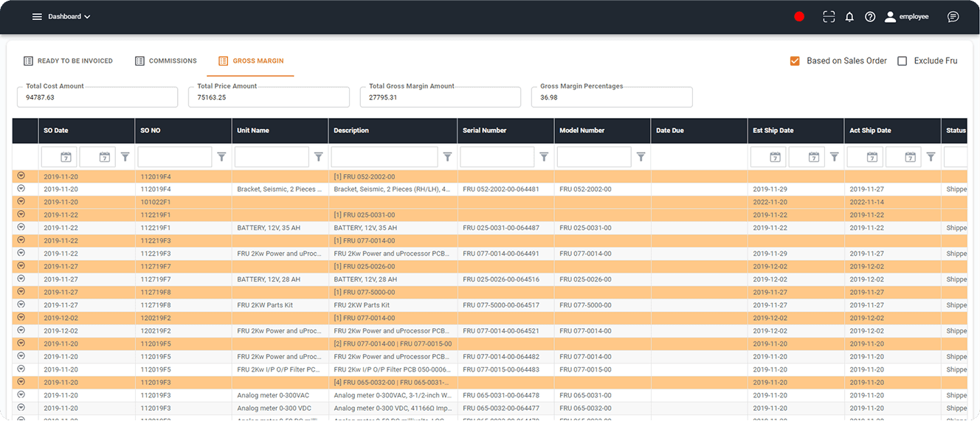Collapse the 112219F1 orange group row
This screenshot has width=980, height=421.
point(21,214)
